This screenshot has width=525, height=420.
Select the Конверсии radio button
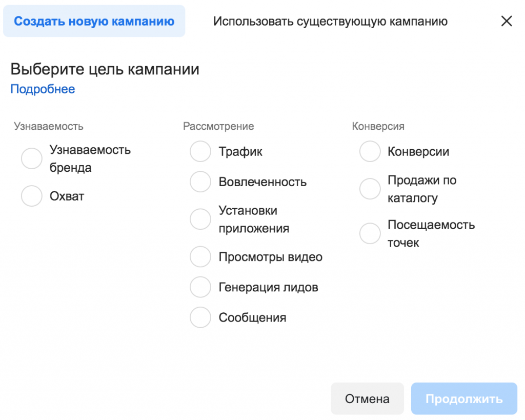[x=370, y=151]
